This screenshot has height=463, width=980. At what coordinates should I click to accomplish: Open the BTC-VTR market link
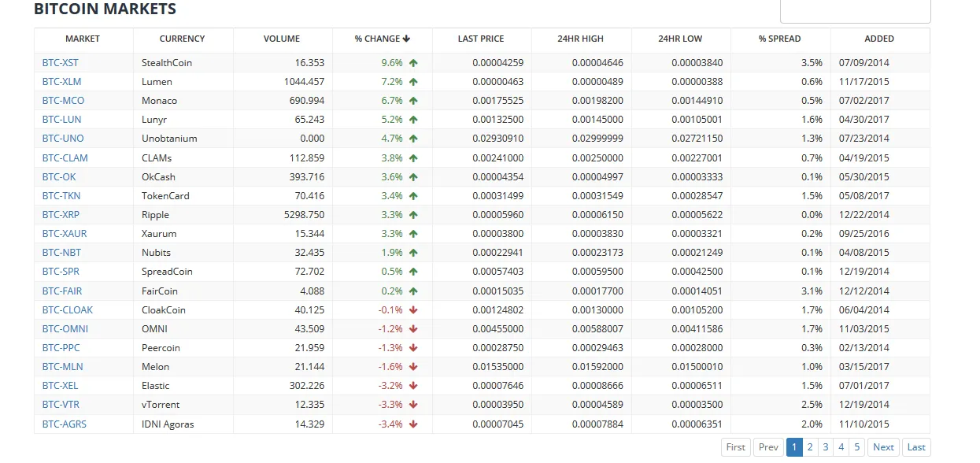click(x=61, y=404)
